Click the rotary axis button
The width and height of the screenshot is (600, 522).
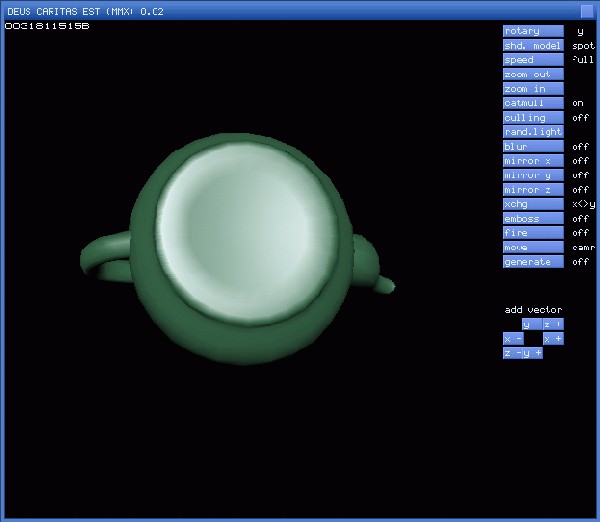coord(533,31)
